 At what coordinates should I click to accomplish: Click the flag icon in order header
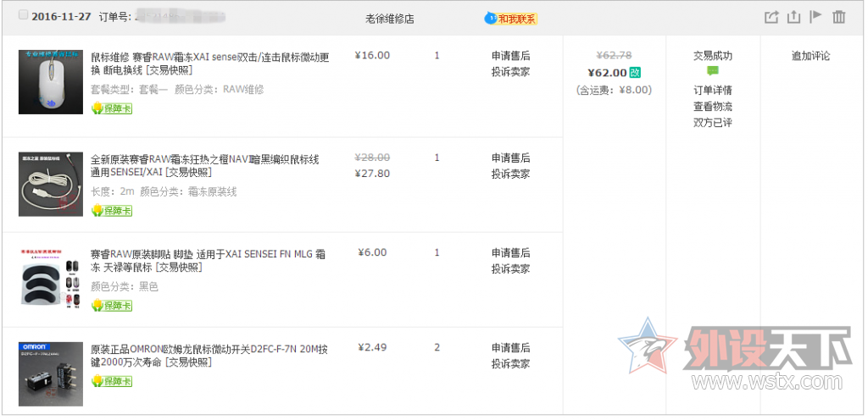(x=816, y=17)
